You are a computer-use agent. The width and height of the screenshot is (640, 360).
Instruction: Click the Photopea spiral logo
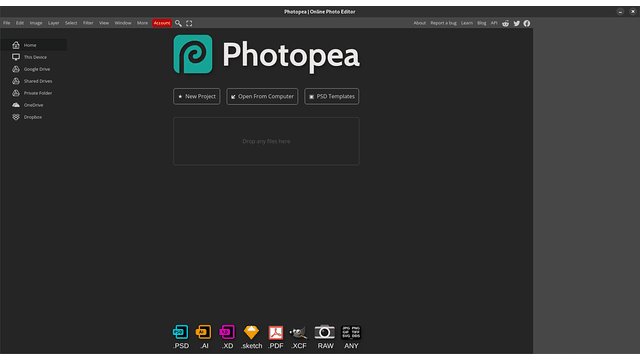coord(193,54)
